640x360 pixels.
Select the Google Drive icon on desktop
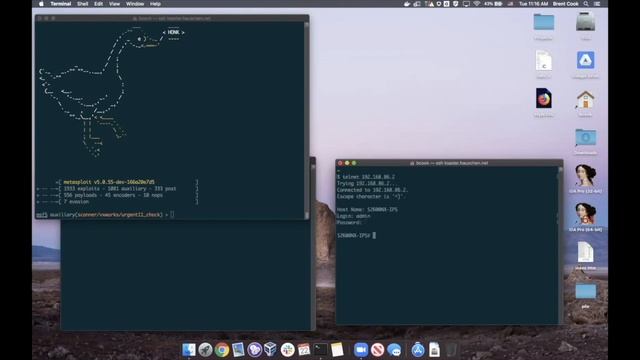[585, 60]
